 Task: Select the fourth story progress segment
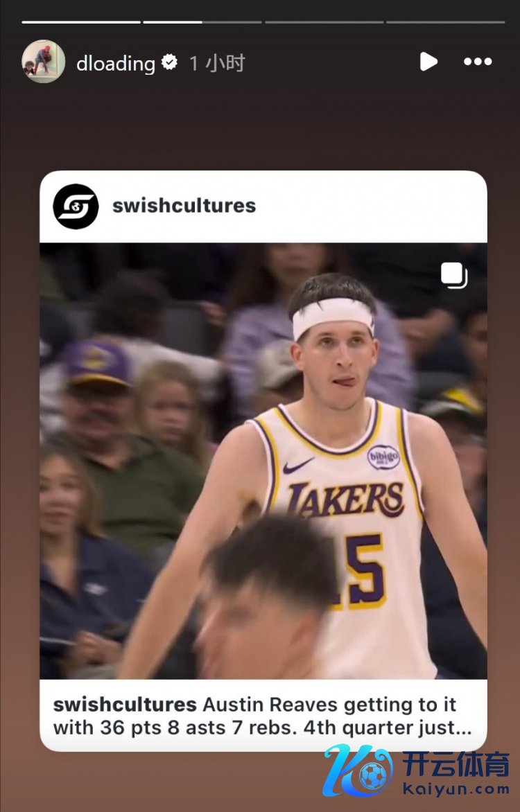click(445, 22)
